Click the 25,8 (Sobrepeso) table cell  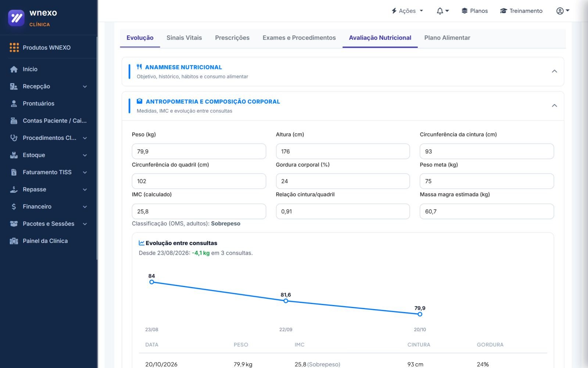click(x=318, y=364)
